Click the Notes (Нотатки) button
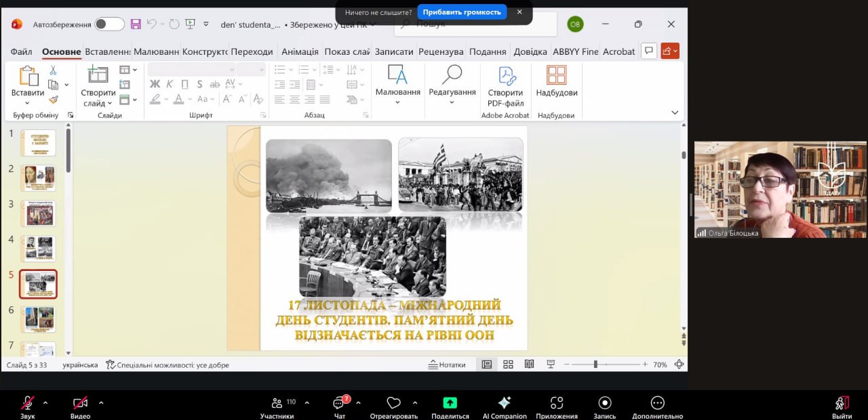 tap(447, 364)
